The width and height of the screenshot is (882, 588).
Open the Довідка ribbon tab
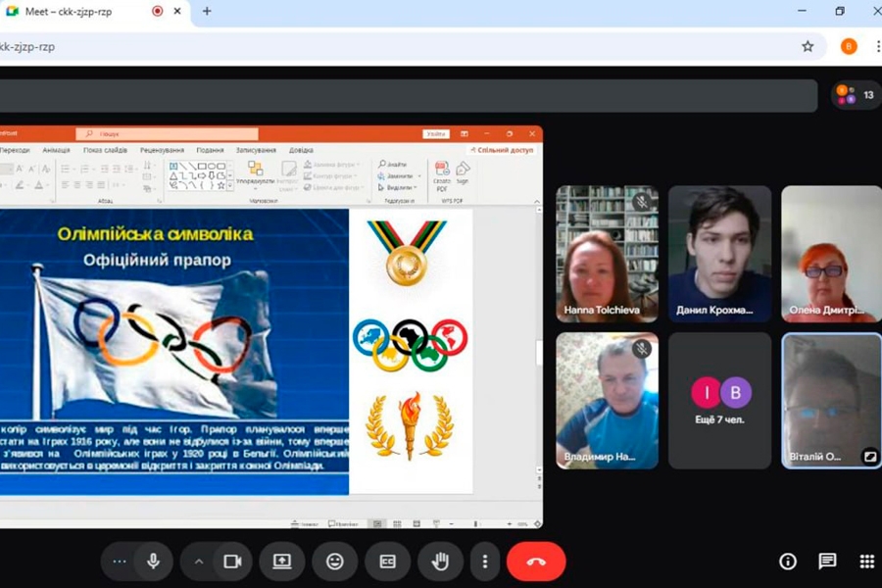[x=301, y=150]
